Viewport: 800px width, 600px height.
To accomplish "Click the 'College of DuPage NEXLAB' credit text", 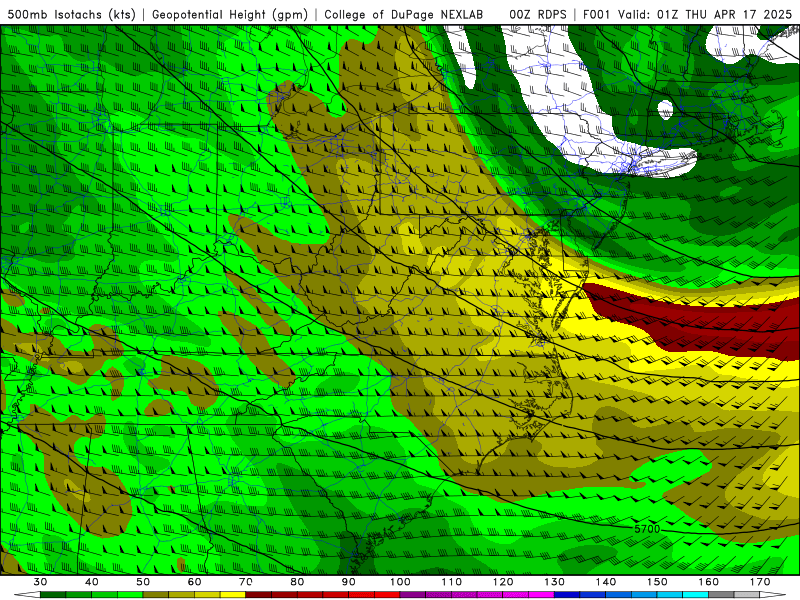I will pos(403,14).
